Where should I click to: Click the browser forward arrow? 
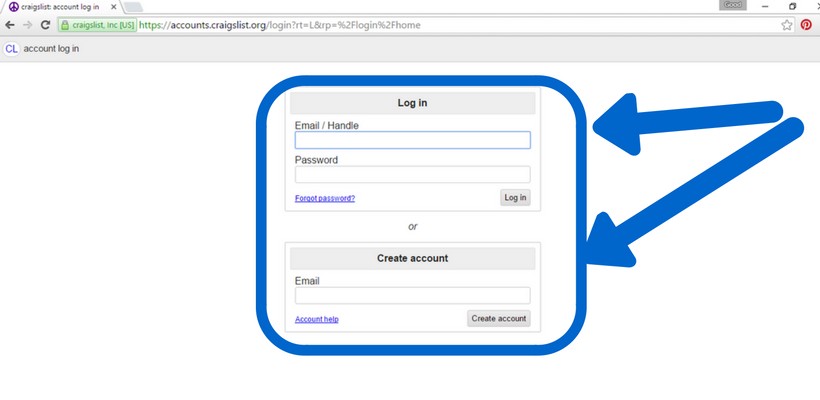pos(27,25)
